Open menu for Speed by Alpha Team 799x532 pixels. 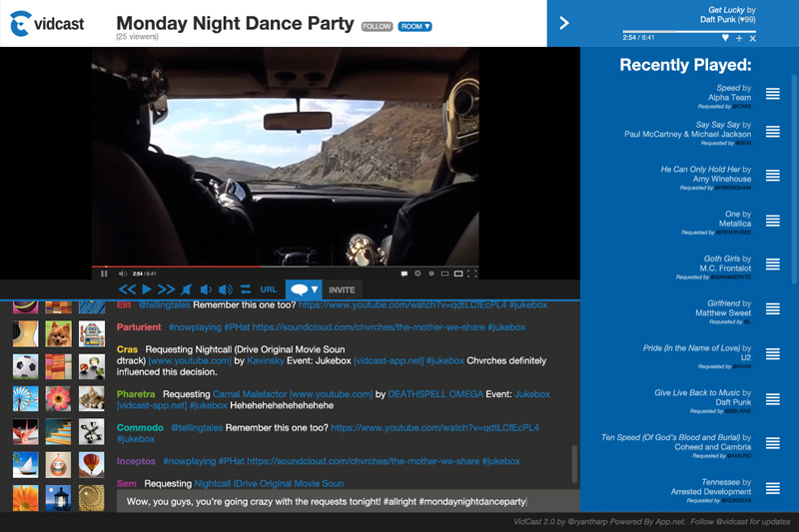tap(772, 93)
